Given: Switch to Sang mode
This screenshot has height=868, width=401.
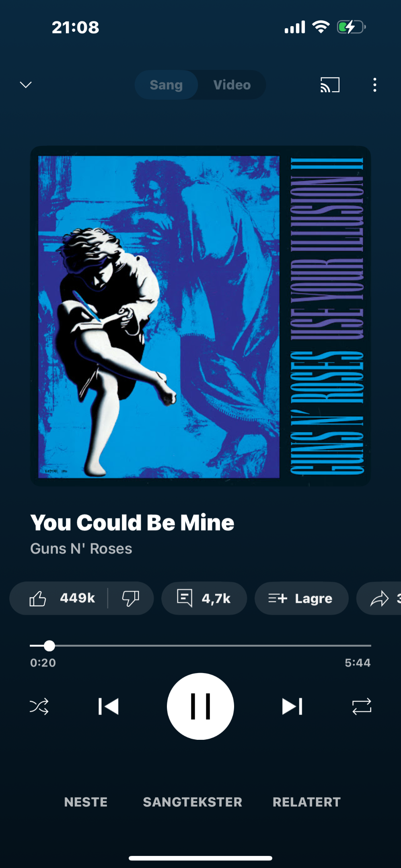Looking at the screenshot, I should point(166,85).
